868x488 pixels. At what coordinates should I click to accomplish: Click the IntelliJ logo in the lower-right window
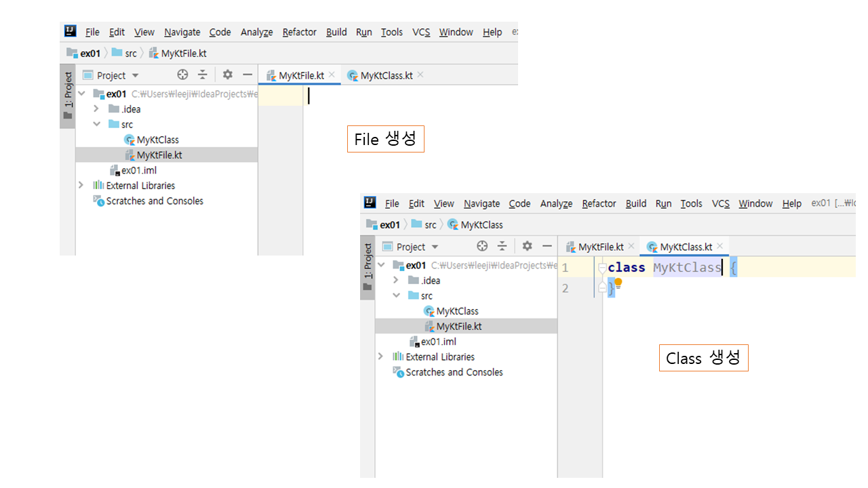[370, 203]
